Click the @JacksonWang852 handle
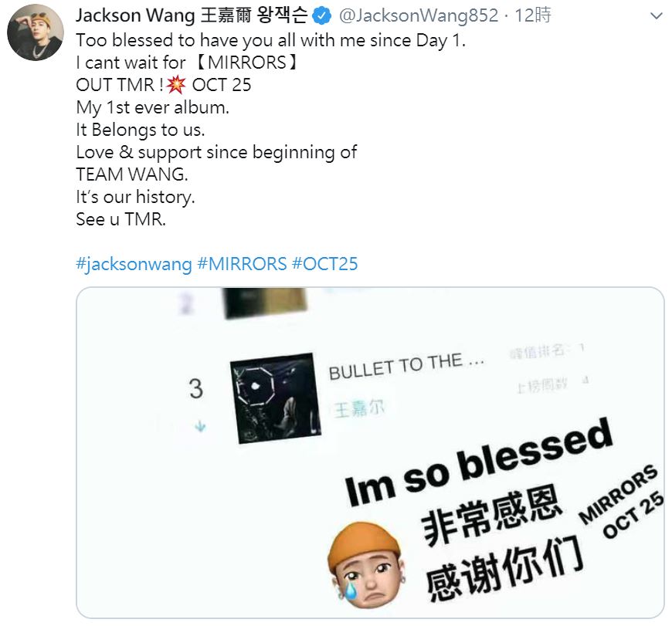672x626 pixels. click(x=419, y=16)
